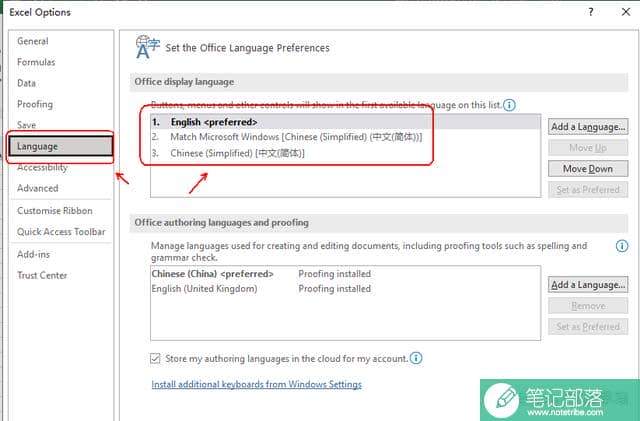This screenshot has height=421, width=640.
Task: Toggle Store my authoring languages in cloud
Action: click(x=155, y=359)
